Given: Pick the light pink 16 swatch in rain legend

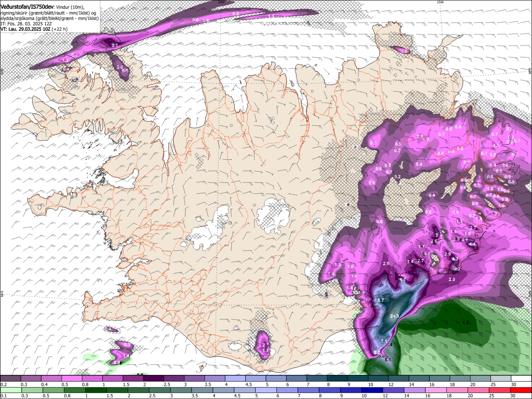Looking at the screenshot, I should pos(436,390).
